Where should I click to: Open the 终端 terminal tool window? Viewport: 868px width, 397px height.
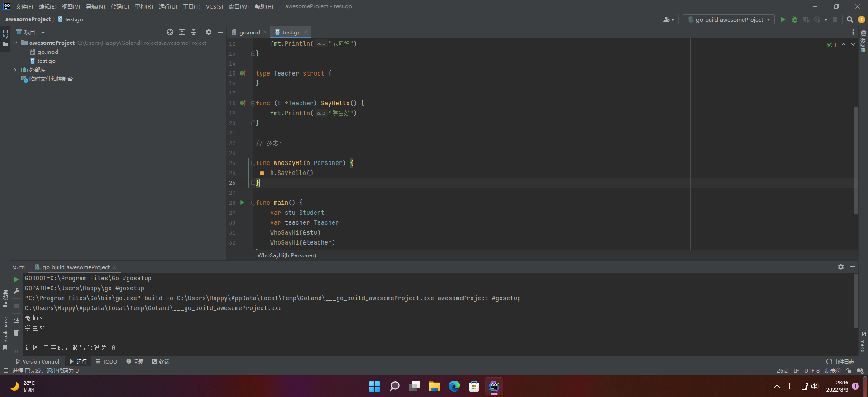161,362
